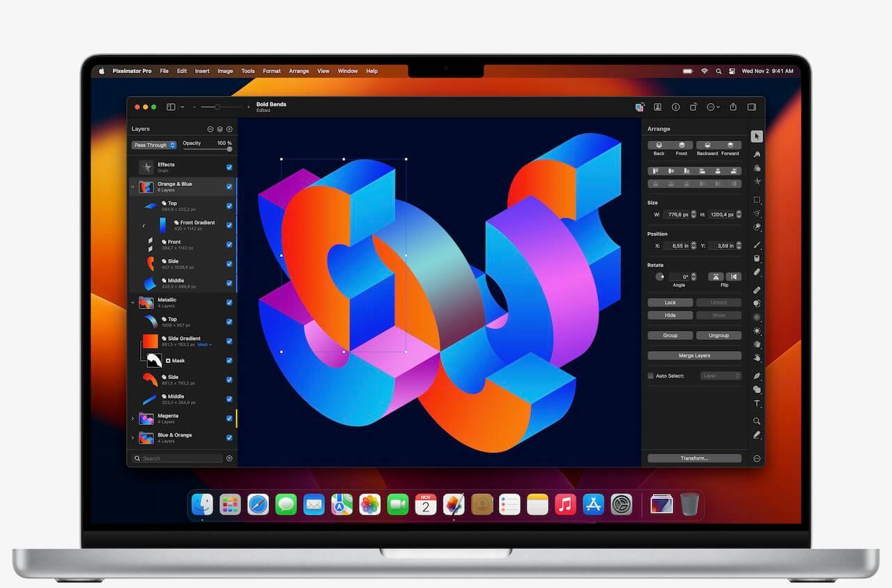Enable the Auto Select checkbox

(651, 376)
